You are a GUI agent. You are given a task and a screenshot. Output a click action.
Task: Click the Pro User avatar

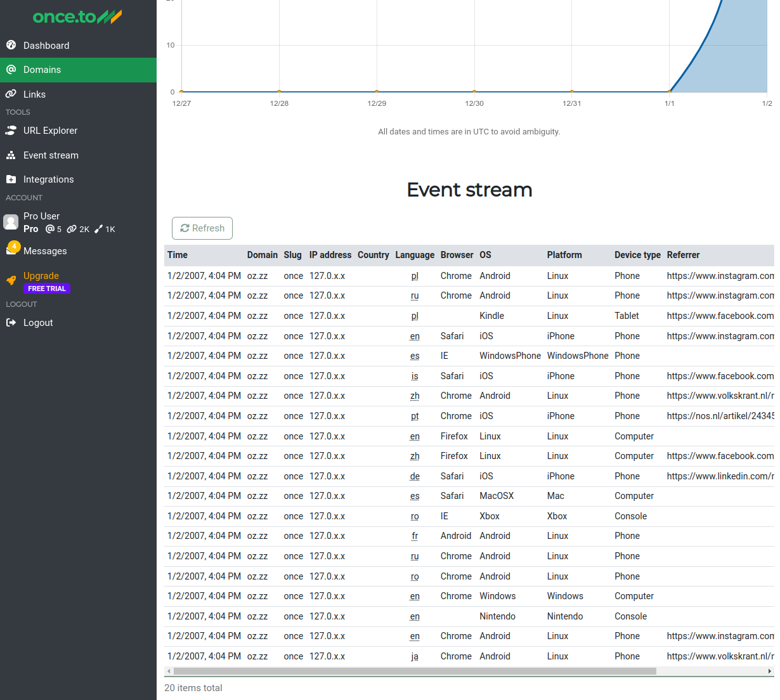11,222
